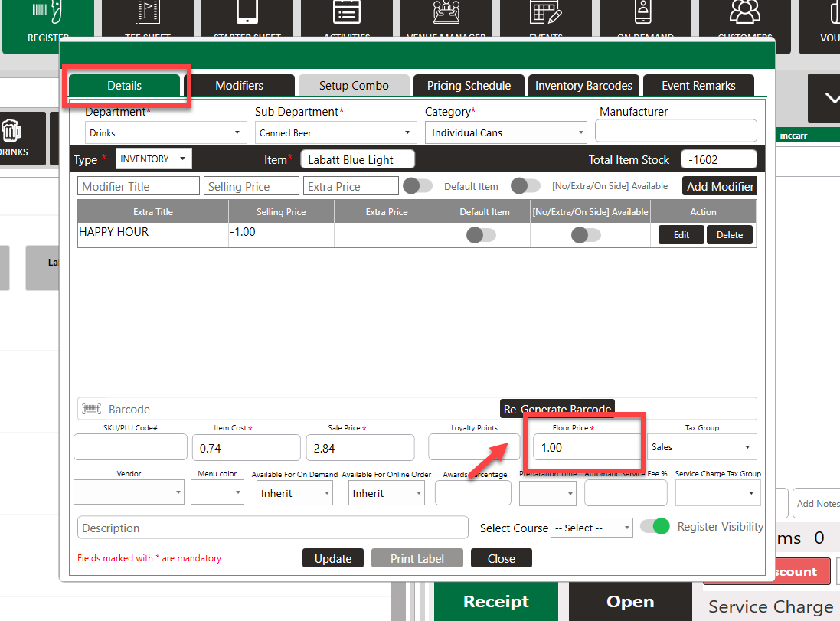Expand the Department dropdown
Image resolution: width=840 pixels, height=621 pixels.
pos(164,133)
